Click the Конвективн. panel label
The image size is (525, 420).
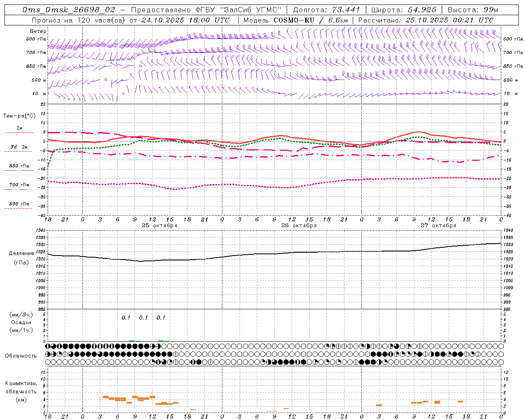21,383
